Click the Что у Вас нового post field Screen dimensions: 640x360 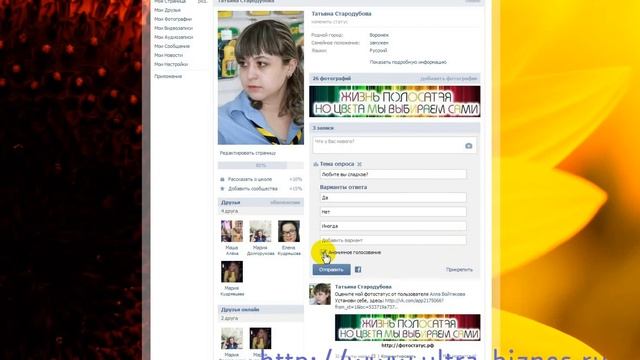tap(394, 145)
